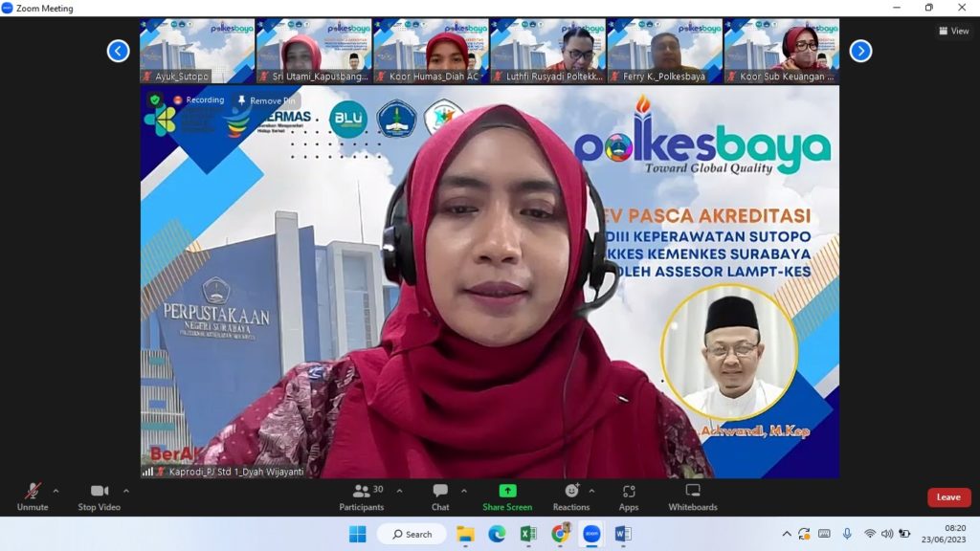Expand participants options arrow

click(x=399, y=491)
